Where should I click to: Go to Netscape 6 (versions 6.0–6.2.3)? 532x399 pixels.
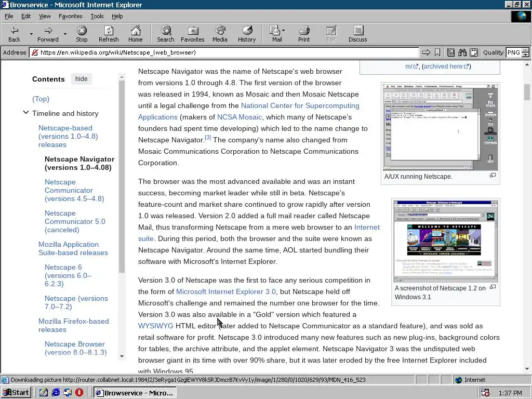[68, 275]
